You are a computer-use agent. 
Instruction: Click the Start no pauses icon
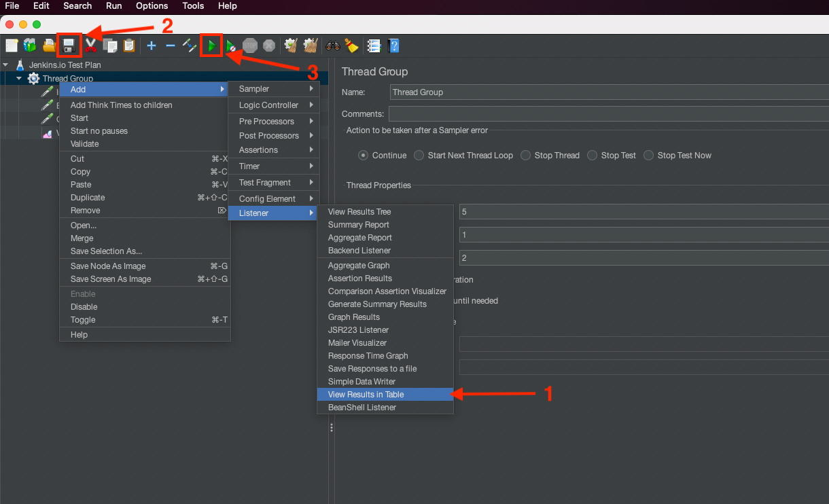[x=232, y=46]
